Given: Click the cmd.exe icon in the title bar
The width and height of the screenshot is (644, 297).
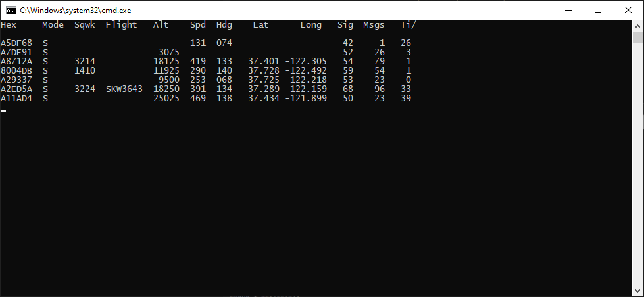Looking at the screenshot, I should point(11,11).
